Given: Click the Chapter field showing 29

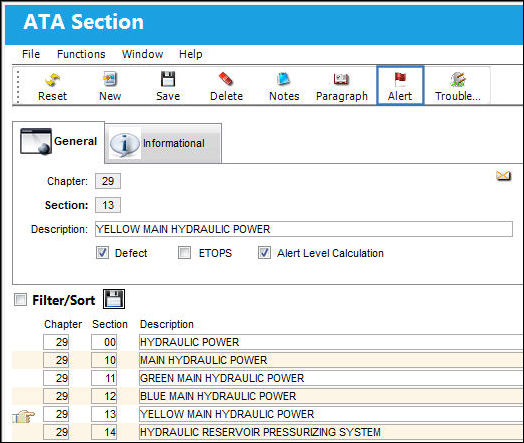Looking at the screenshot, I should click(x=108, y=181).
